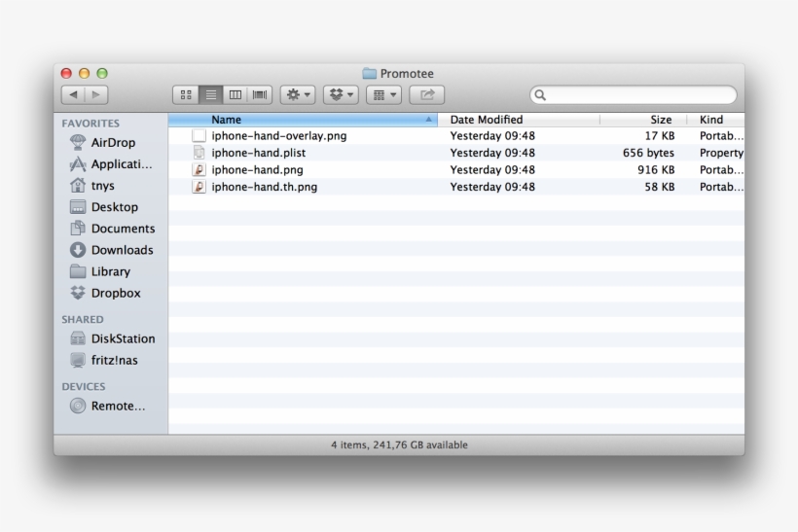798x532 pixels.
Task: Close the Promotee Finder window
Action: (x=66, y=73)
